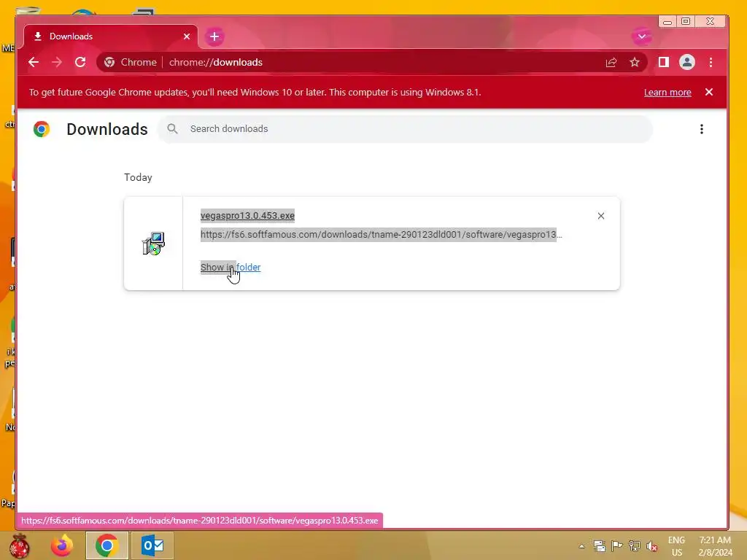Open the Downloads page more actions menu
The image size is (747, 560).
(x=701, y=129)
